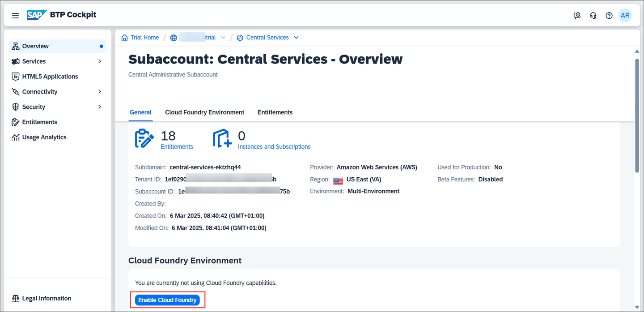Open Connectivity in the sidebar
The image size is (644, 312).
pyautogui.click(x=58, y=92)
